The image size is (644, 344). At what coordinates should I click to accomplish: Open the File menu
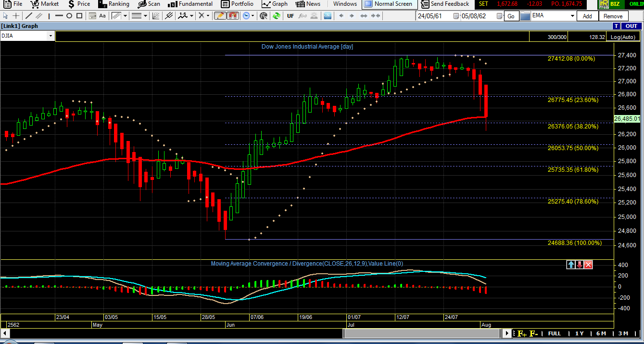tap(12, 4)
